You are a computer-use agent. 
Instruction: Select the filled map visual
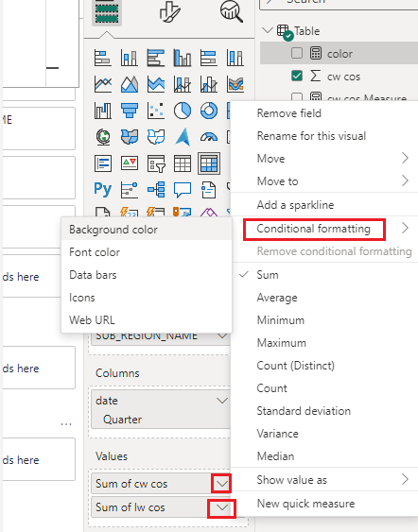130,137
